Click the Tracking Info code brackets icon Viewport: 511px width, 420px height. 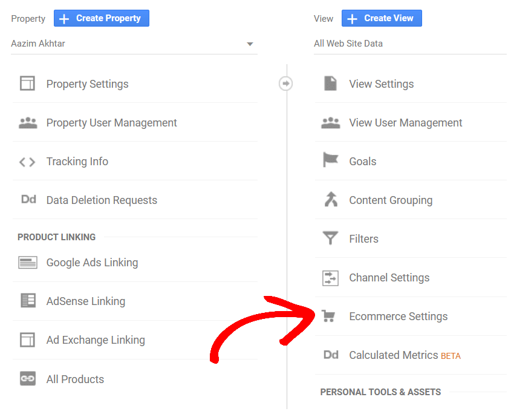27,162
